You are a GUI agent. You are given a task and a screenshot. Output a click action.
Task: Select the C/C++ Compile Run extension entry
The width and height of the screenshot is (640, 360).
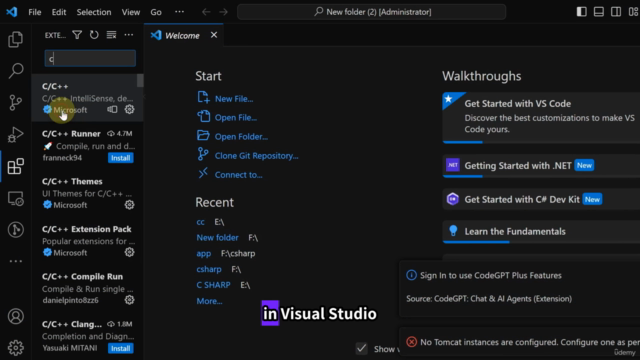pyautogui.click(x=87, y=288)
